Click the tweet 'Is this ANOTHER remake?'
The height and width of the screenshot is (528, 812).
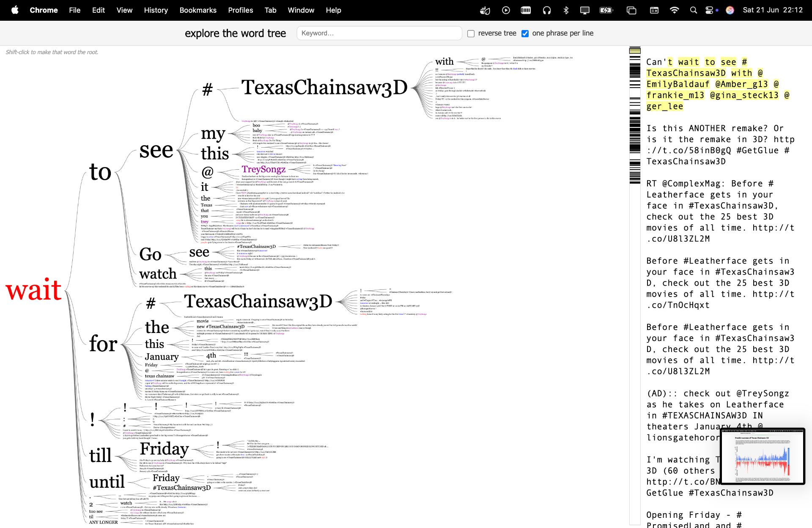[x=720, y=145]
